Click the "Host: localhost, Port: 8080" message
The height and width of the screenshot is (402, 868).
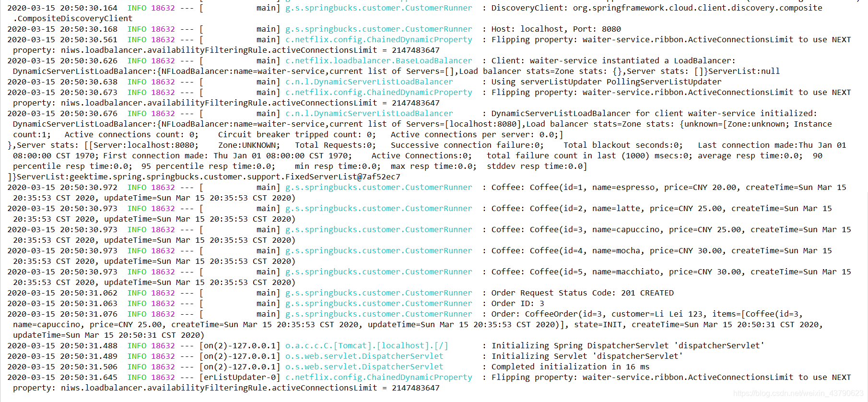pyautogui.click(x=556, y=29)
